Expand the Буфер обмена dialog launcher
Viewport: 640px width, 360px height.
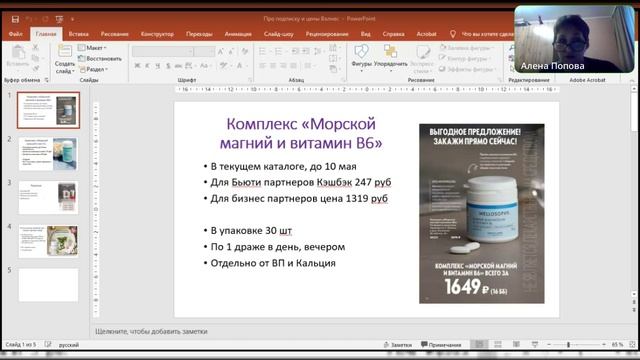coord(47,80)
